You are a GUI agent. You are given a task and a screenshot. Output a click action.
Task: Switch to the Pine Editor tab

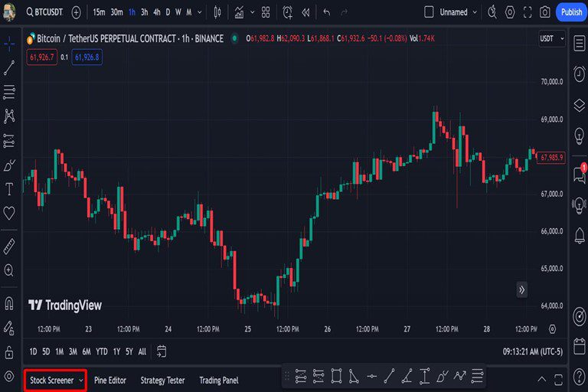pos(110,381)
